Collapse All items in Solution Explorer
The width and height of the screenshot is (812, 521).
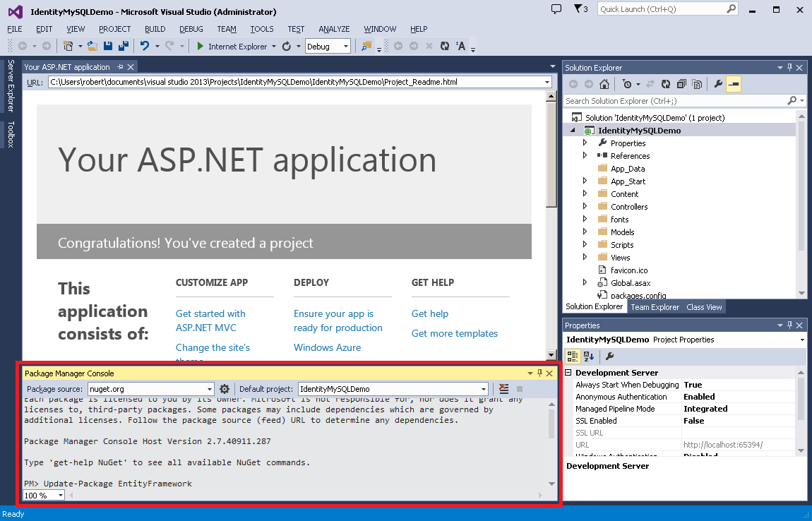[x=681, y=84]
